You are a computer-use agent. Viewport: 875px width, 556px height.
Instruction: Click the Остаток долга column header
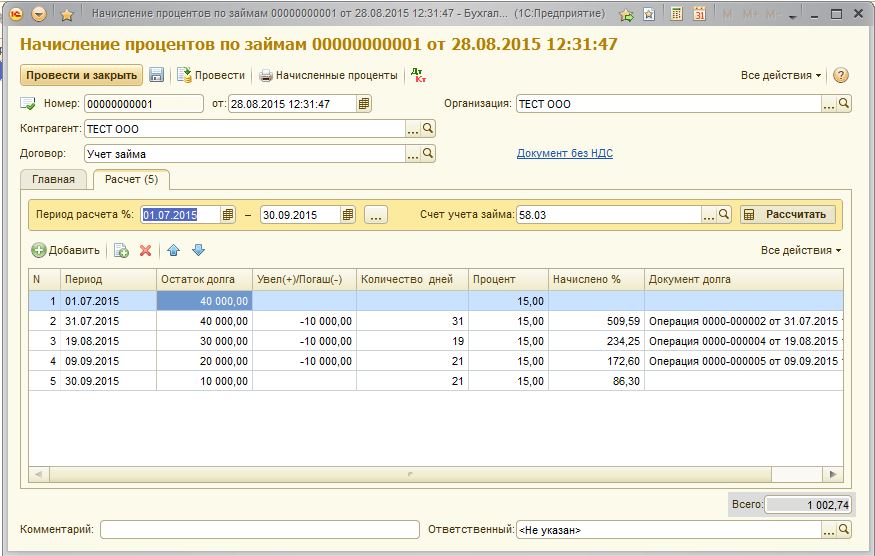pos(204,279)
